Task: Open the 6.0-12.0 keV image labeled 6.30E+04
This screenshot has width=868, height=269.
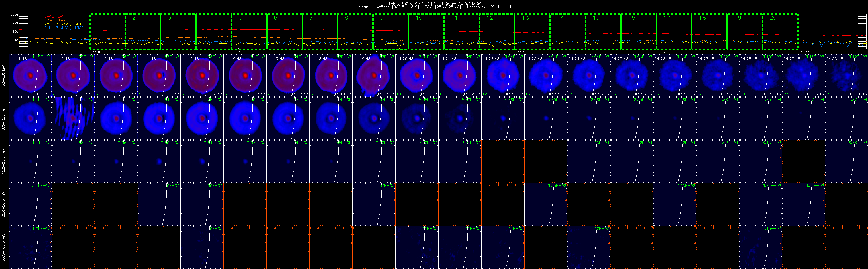Action: point(460,118)
